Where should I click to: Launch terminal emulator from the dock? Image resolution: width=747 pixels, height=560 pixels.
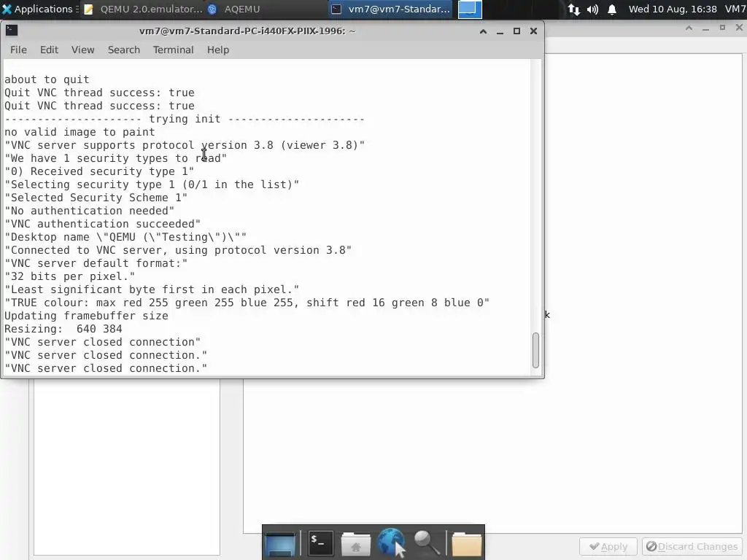click(x=320, y=542)
